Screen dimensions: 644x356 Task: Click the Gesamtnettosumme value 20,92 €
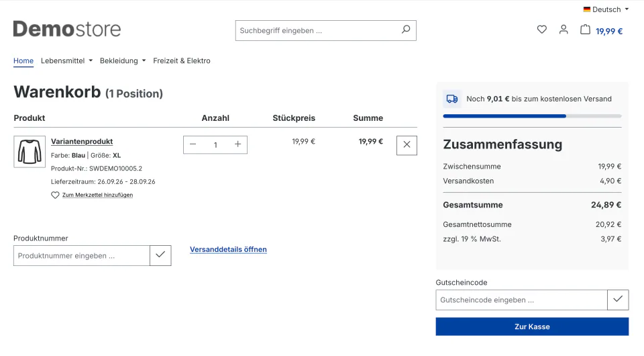[608, 224]
